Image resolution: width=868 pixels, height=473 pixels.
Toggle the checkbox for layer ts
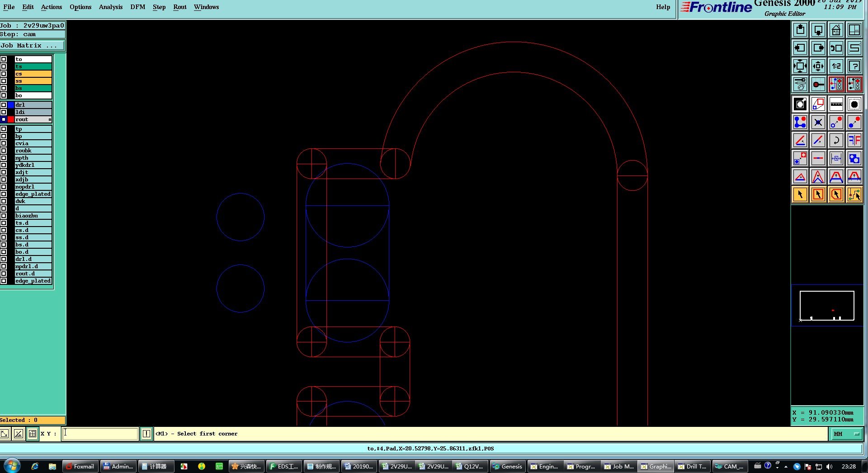coord(4,66)
